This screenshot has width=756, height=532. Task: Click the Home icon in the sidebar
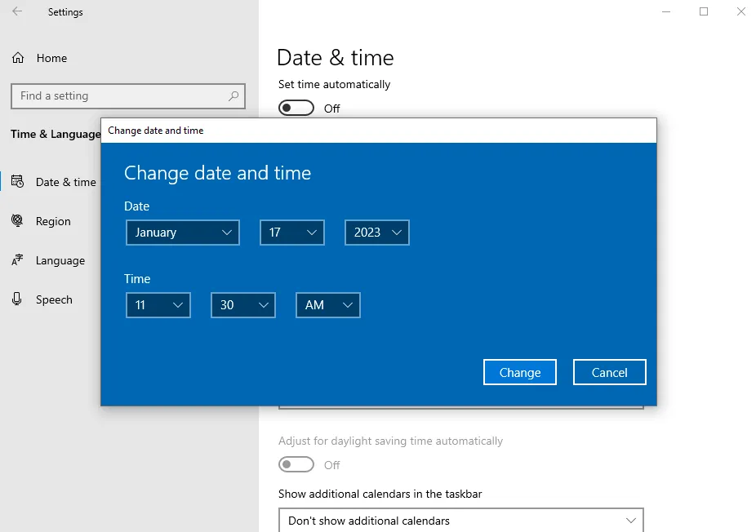click(x=16, y=58)
